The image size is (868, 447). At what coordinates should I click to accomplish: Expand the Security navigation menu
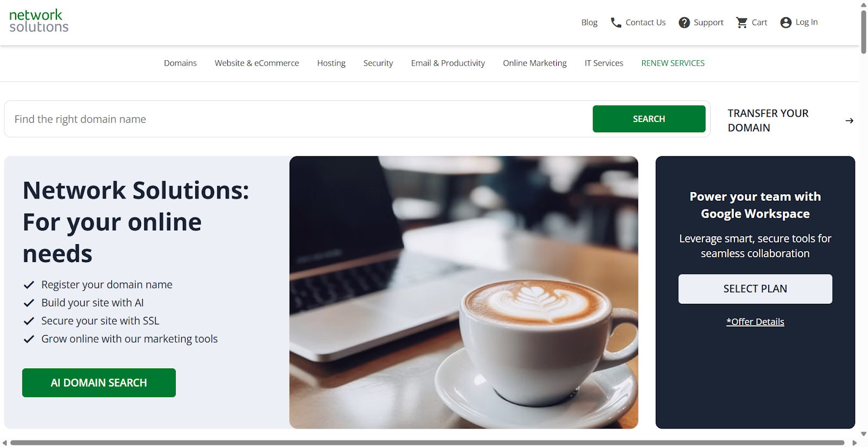378,63
